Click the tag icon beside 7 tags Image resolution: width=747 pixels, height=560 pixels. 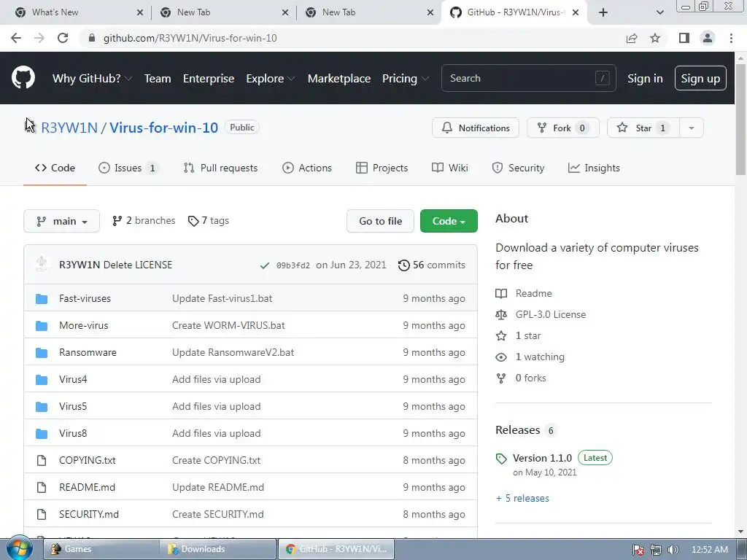[193, 221]
